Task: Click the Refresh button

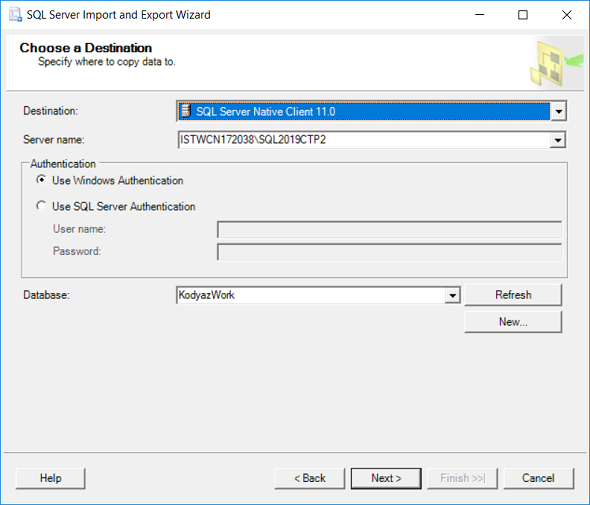Action: click(513, 295)
